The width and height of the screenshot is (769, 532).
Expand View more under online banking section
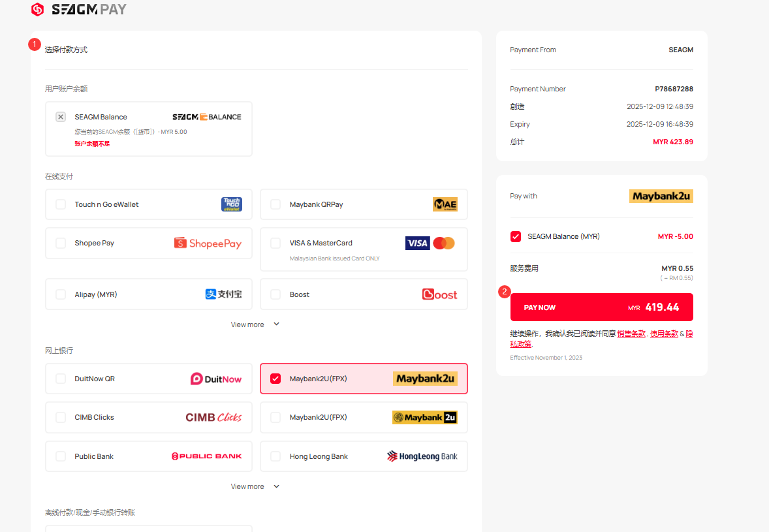tap(255, 486)
